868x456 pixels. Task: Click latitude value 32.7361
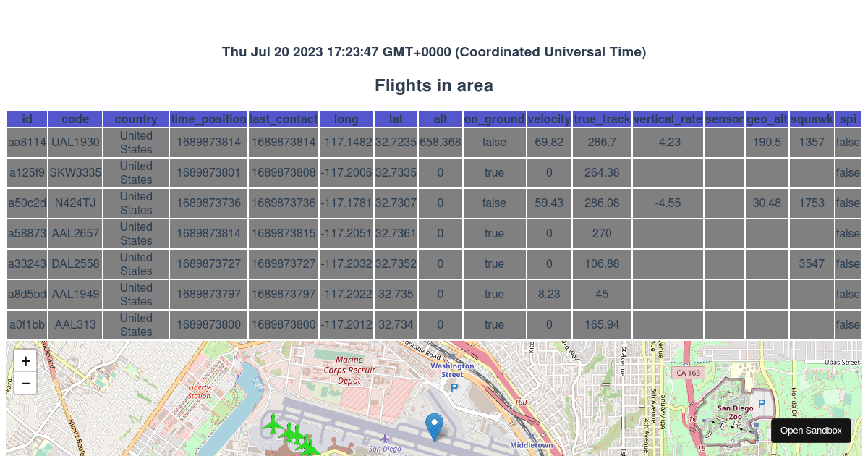(x=396, y=234)
